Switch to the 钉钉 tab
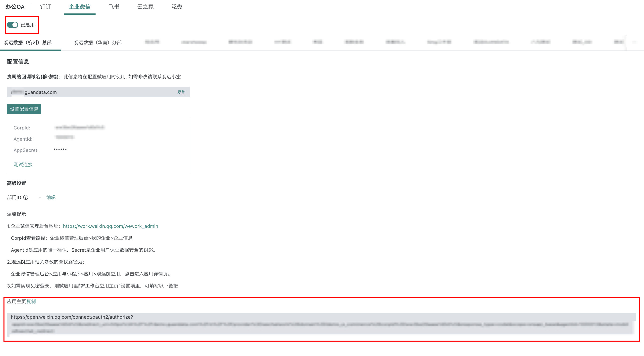644x356 pixels. coord(45,7)
